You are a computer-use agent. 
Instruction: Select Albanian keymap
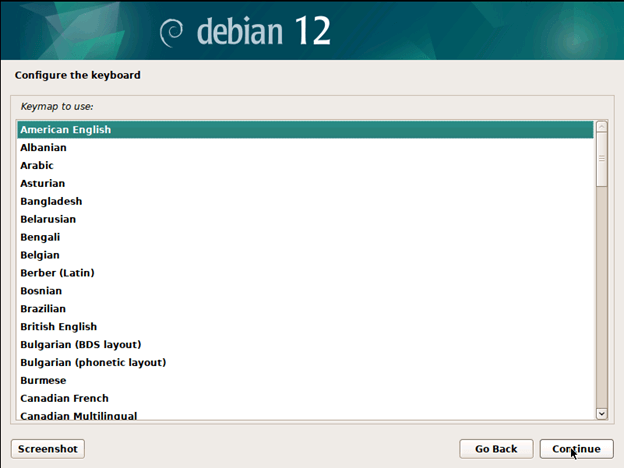pos(305,148)
